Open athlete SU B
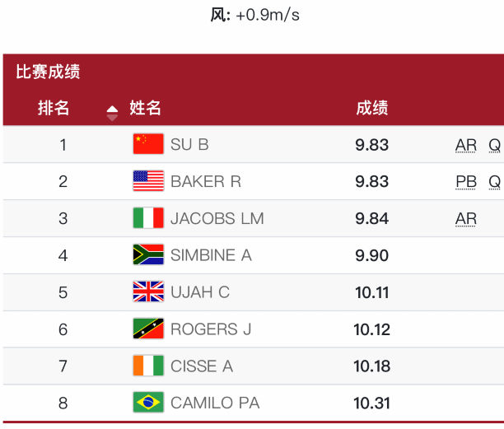504x429 pixels. click(189, 145)
